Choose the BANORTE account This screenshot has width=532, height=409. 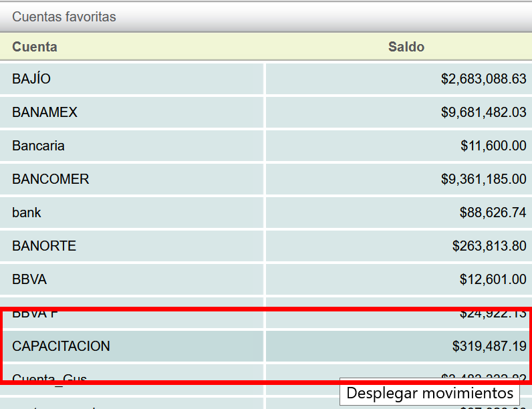(x=44, y=246)
